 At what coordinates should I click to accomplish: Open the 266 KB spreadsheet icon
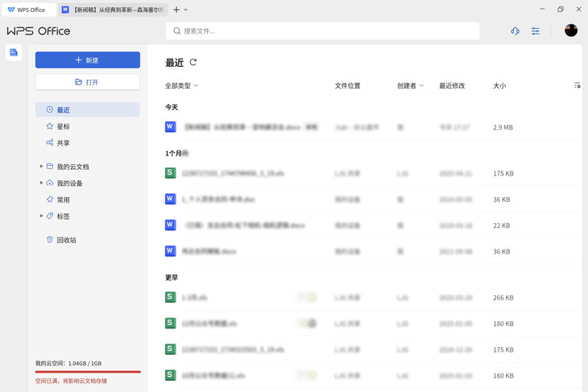pyautogui.click(x=170, y=297)
